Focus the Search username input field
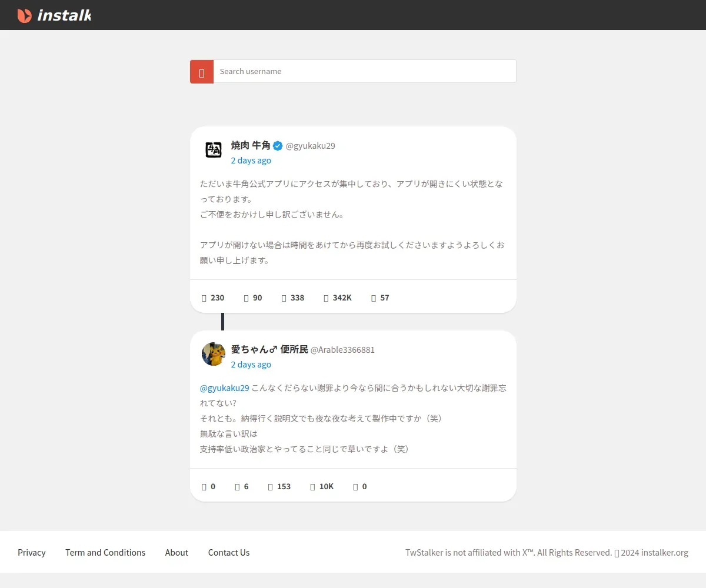 pyautogui.click(x=365, y=72)
